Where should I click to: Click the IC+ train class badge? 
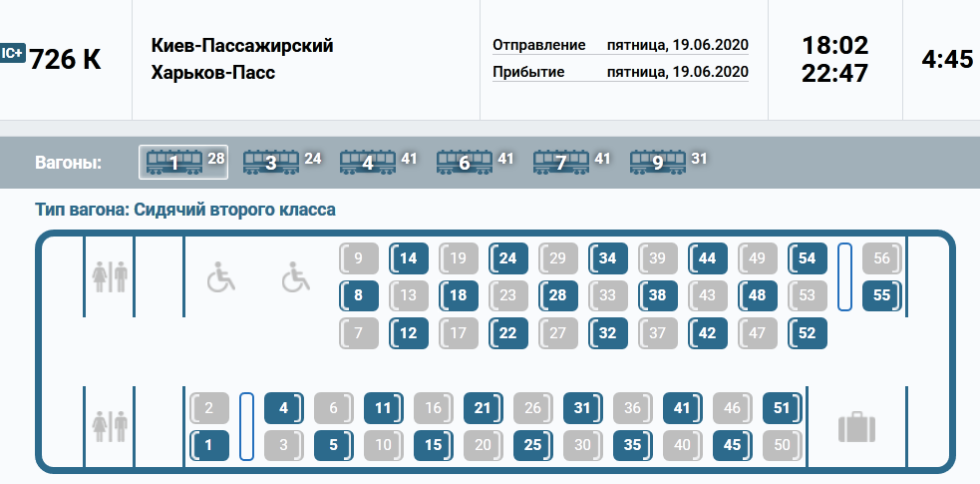13,53
